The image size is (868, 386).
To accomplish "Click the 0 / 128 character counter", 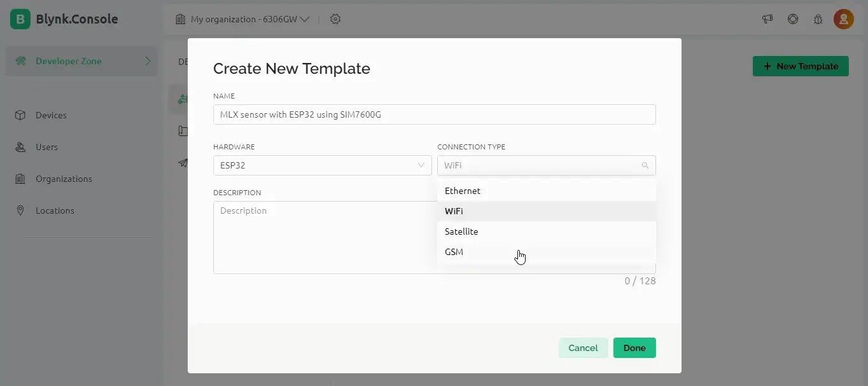I will (x=640, y=280).
